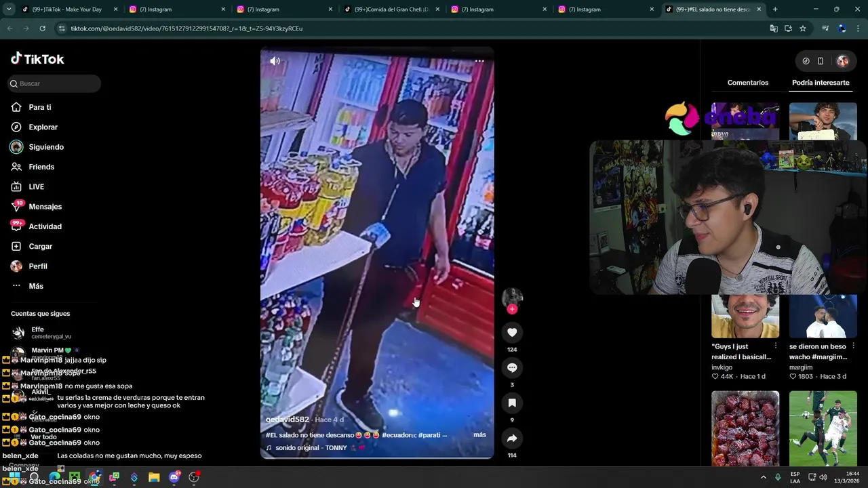Open the oedavid582 username link

coord(287,420)
